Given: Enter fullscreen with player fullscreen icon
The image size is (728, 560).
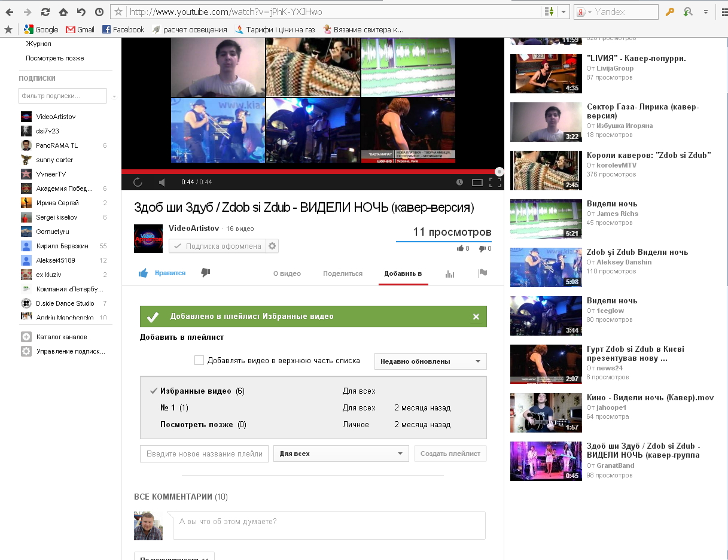Looking at the screenshot, I should 495,182.
